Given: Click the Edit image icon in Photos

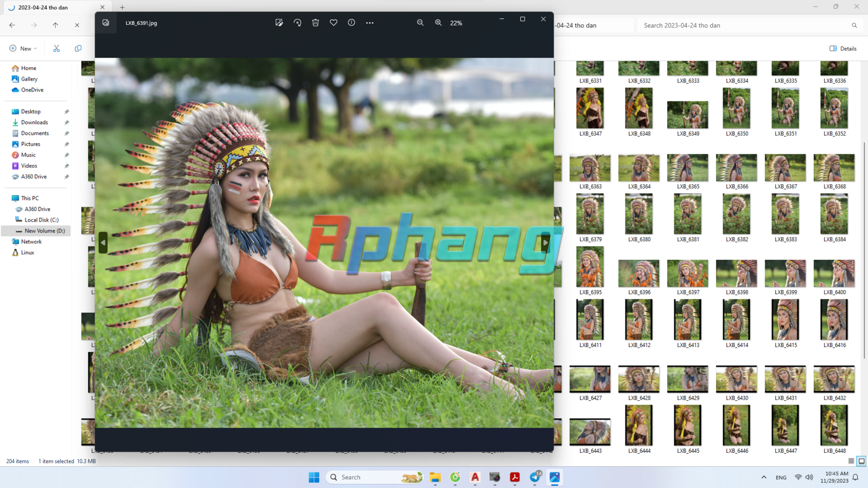Looking at the screenshot, I should [279, 23].
